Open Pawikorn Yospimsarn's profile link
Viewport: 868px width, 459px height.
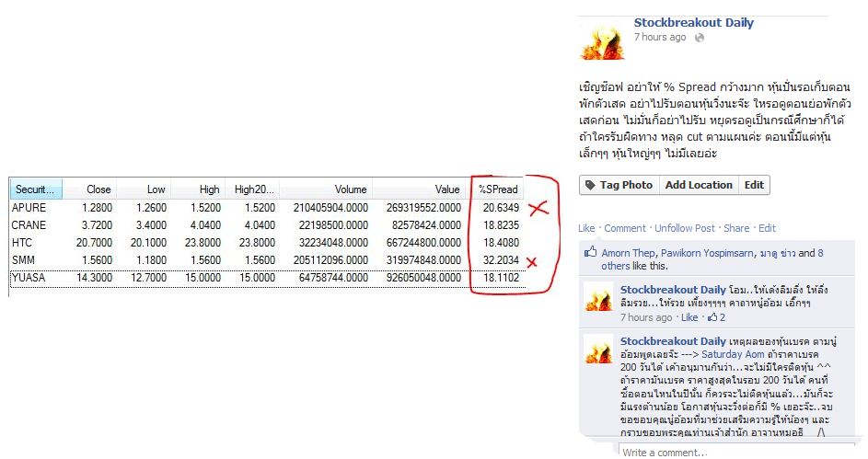[720, 253]
